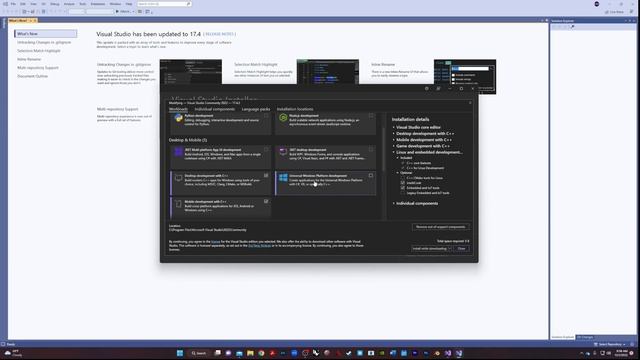Click the .NET desktop development workload icon
The height and width of the screenshot is (360, 640).
click(x=283, y=152)
